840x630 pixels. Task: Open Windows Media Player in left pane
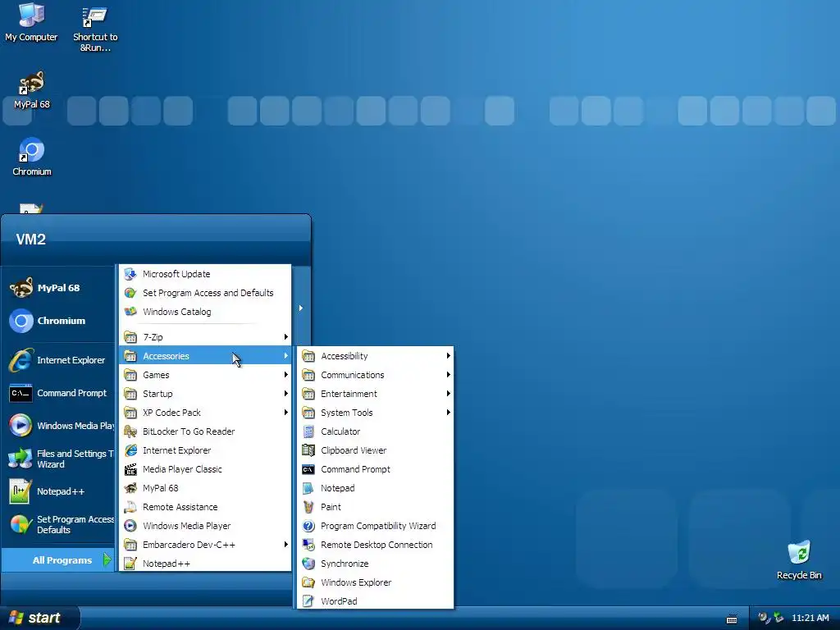tap(59, 426)
